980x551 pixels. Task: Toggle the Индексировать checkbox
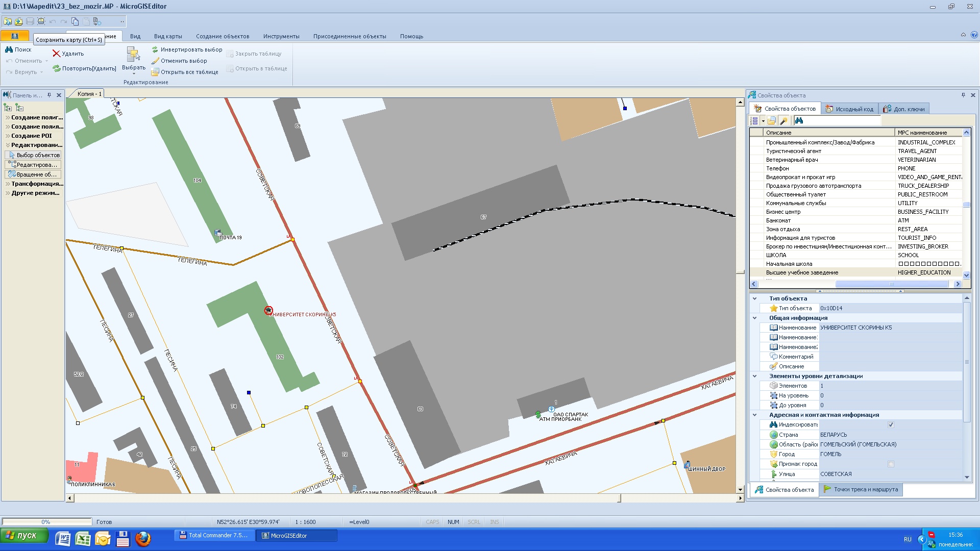point(891,425)
